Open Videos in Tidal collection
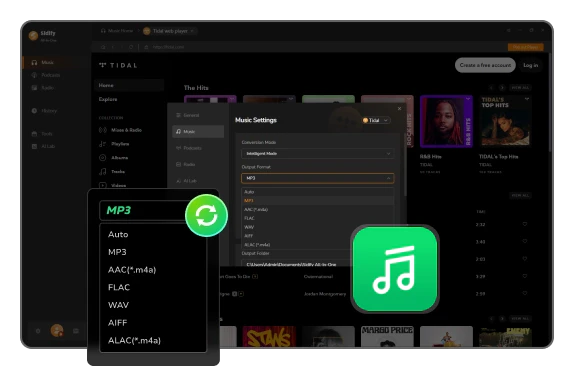 click(x=113, y=185)
